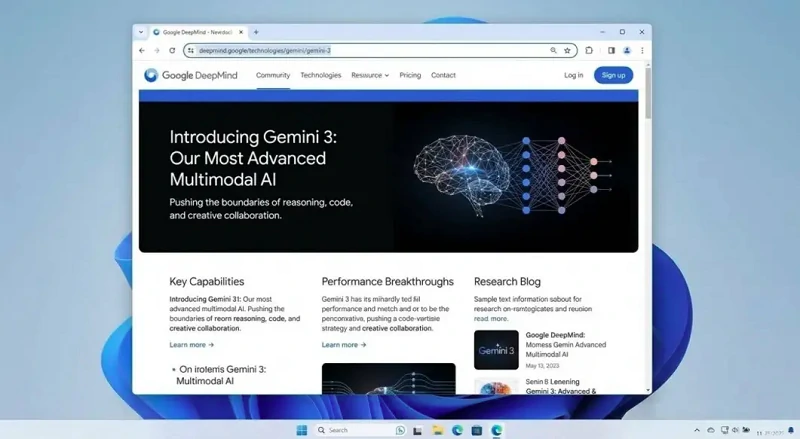Click the Introducing Gemini 3 hero headline

click(x=253, y=158)
